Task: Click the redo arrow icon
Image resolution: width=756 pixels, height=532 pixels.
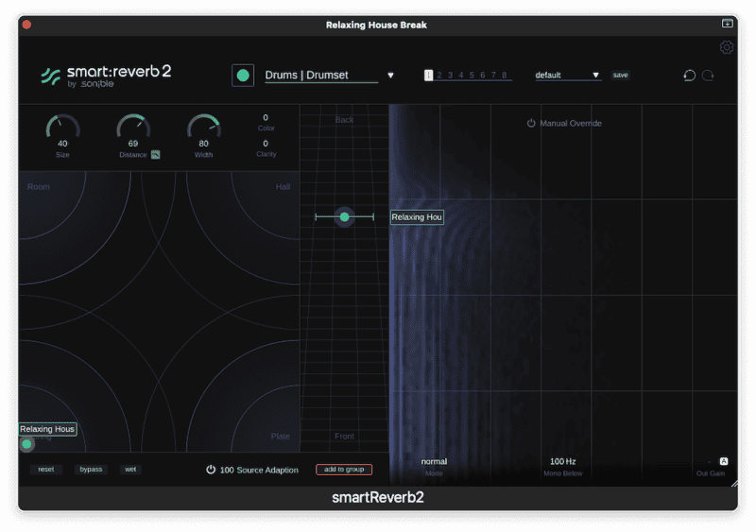Action: (708, 76)
